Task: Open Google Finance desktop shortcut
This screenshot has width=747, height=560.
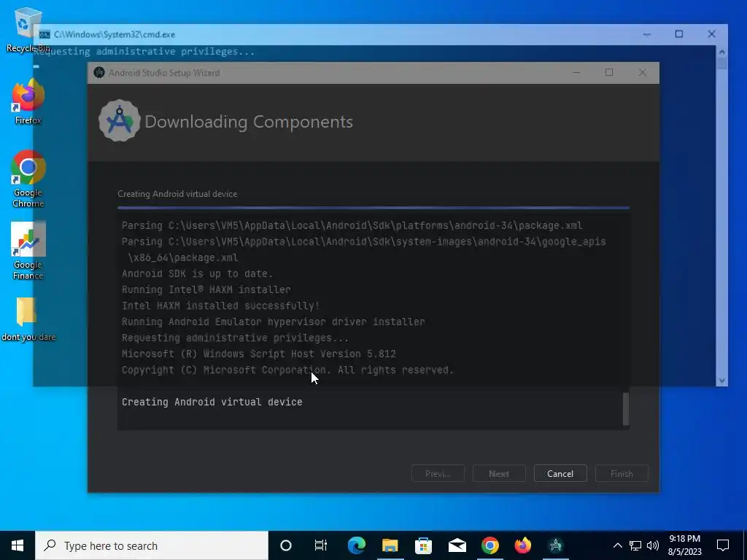Action: tap(28, 251)
